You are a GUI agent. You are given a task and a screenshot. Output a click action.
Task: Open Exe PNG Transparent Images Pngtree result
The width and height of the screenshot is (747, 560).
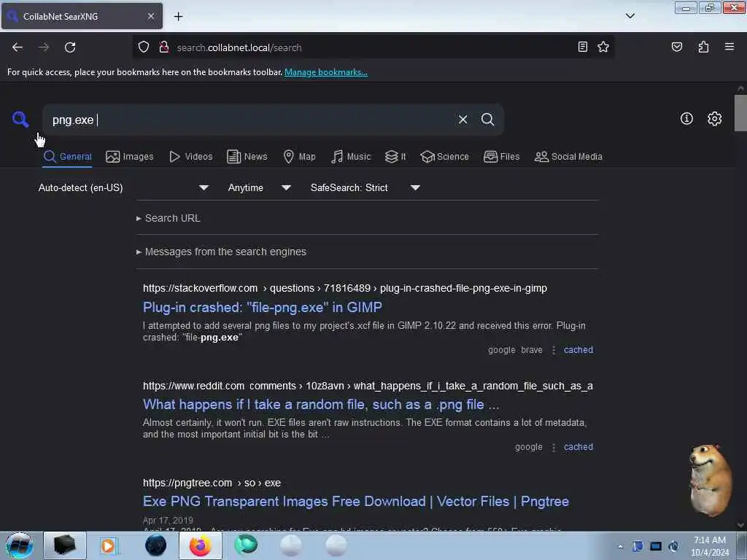tap(356, 502)
